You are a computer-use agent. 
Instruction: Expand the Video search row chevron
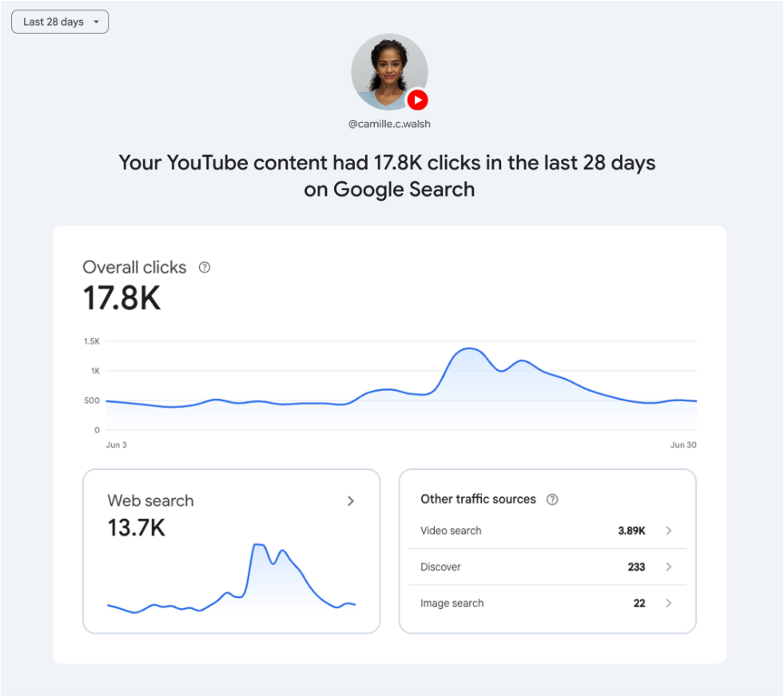pyautogui.click(x=668, y=531)
